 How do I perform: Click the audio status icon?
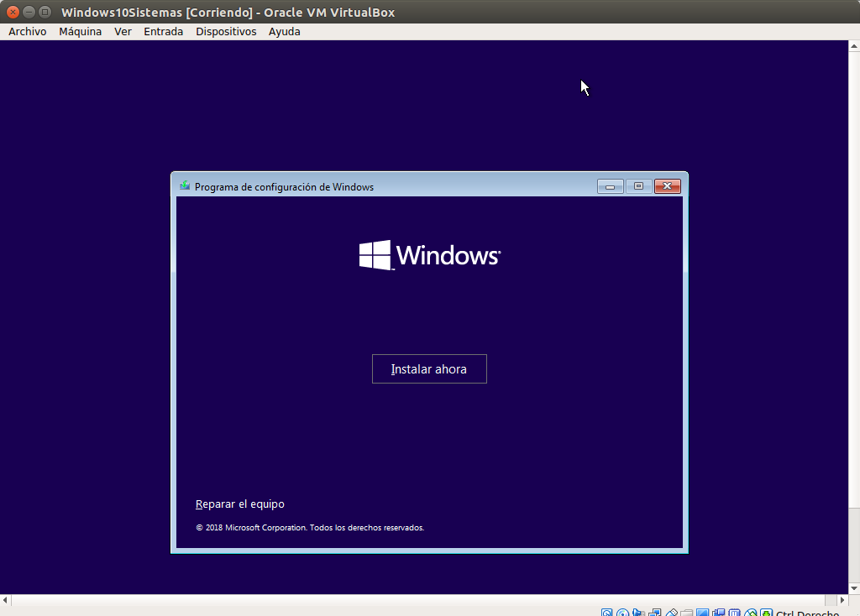tap(638, 613)
